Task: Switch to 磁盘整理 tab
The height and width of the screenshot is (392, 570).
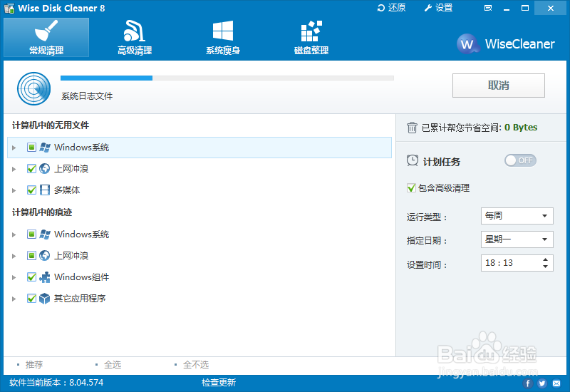Action: click(311, 38)
